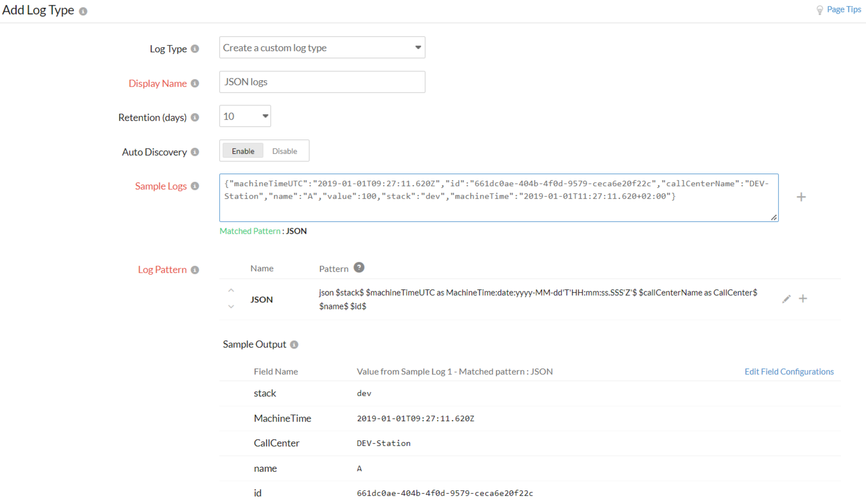
Task: Click the pencil icon to edit JSON pattern
Action: coord(786,299)
